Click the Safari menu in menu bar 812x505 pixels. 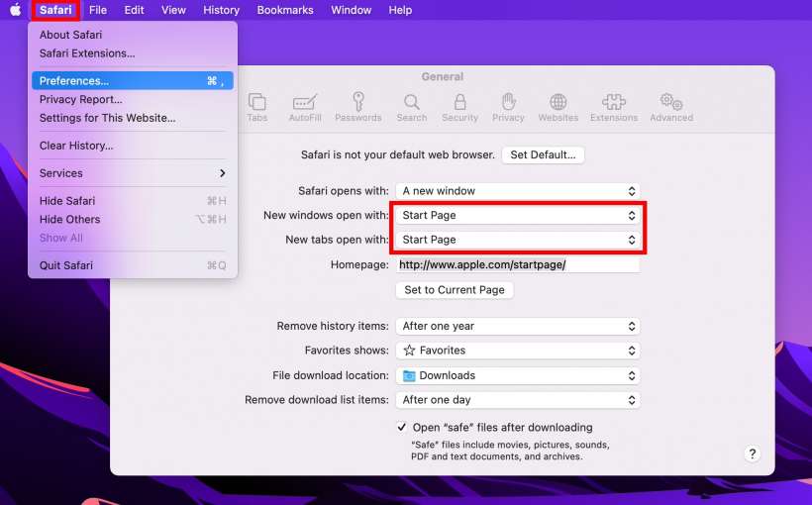pos(55,10)
